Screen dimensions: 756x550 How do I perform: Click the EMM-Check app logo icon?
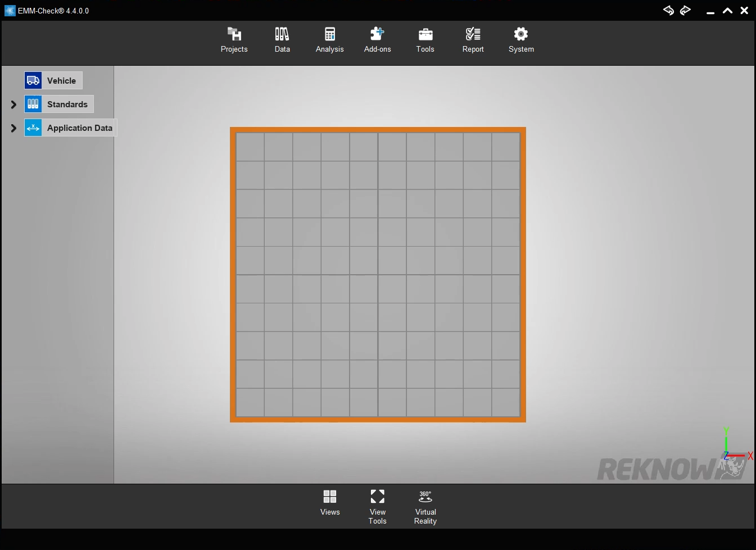click(10, 11)
